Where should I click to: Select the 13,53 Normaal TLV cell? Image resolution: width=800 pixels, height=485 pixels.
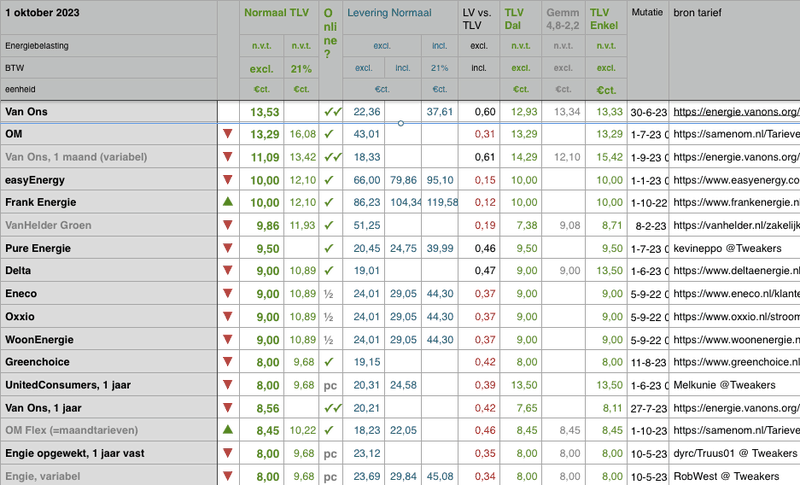point(262,112)
